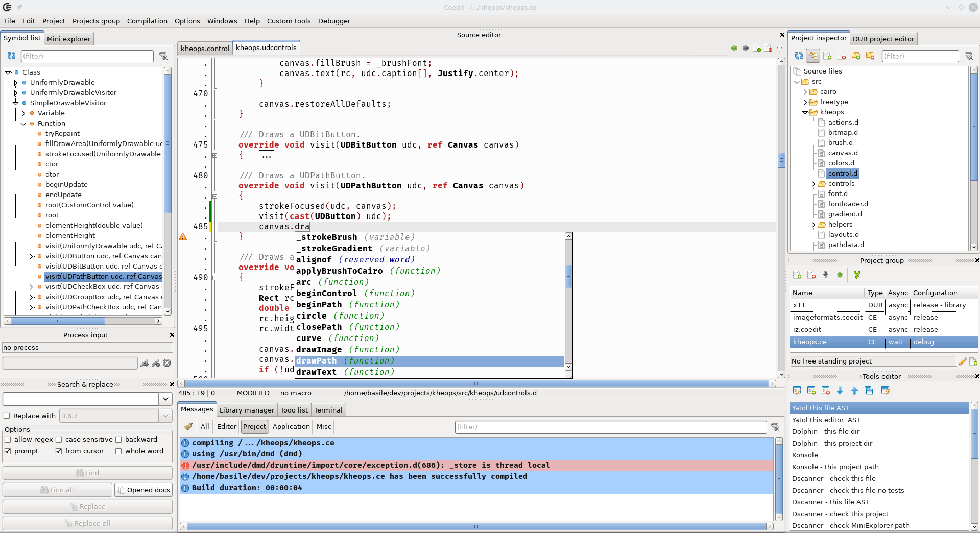Expand the controls folder in source tree

point(814,184)
